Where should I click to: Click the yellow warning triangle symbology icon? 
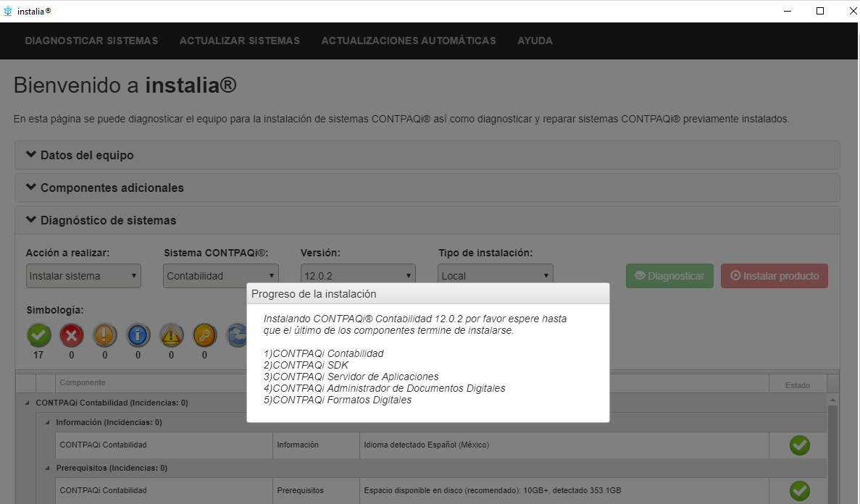(x=172, y=335)
